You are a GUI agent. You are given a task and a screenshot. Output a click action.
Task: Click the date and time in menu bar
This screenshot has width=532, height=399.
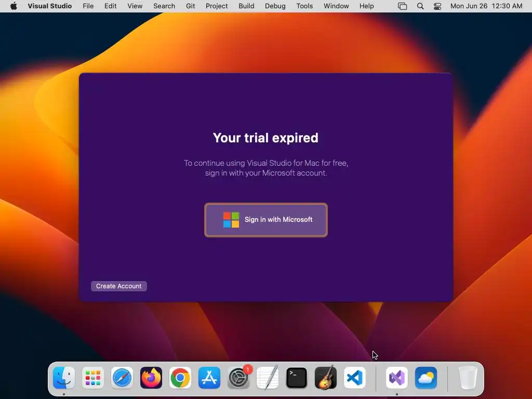[486, 6]
